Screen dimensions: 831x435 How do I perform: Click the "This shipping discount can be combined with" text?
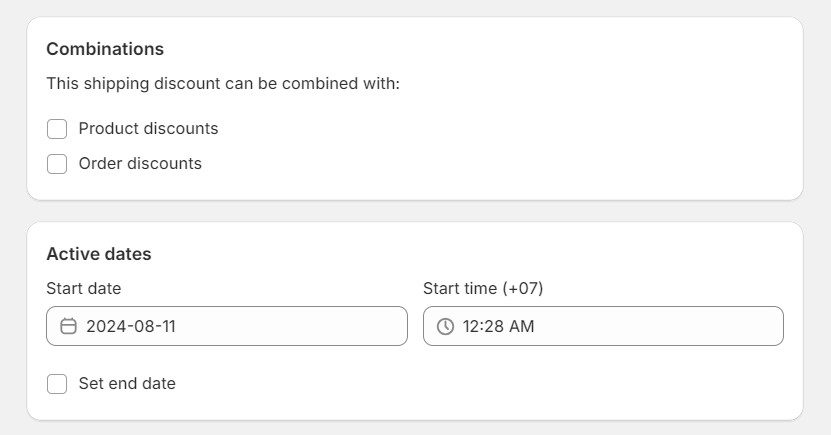point(223,84)
